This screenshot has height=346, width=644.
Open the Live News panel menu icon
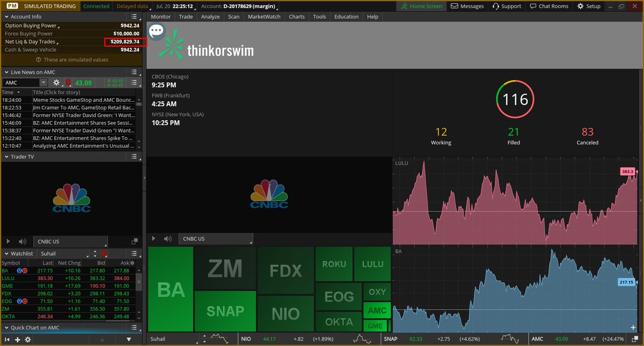[135, 72]
